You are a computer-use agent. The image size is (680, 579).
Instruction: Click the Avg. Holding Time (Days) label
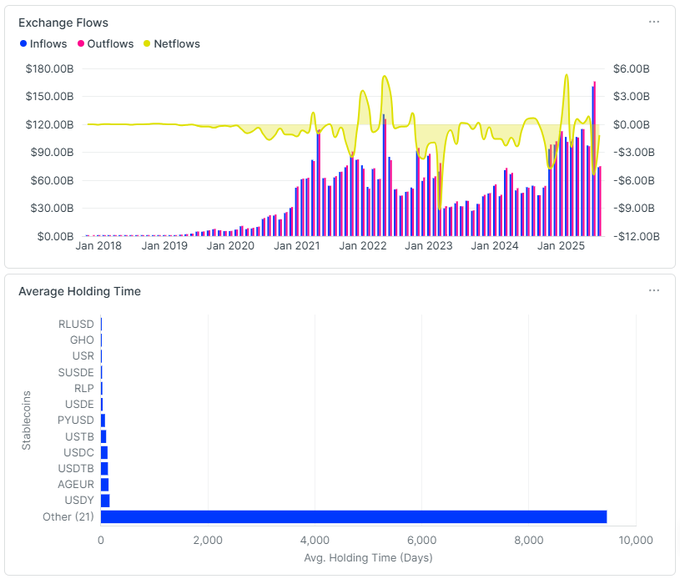click(x=368, y=558)
